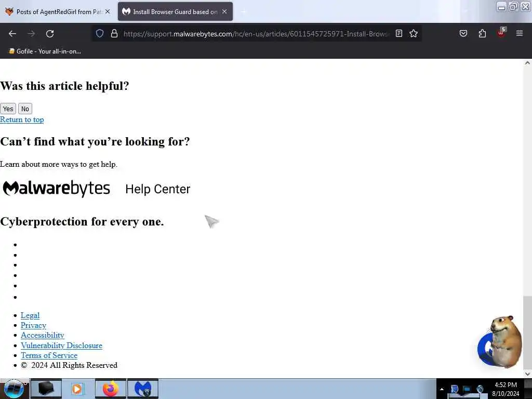Image resolution: width=532 pixels, height=399 pixels.
Task: Open the tracking protection shield icon
Action: coord(99,33)
